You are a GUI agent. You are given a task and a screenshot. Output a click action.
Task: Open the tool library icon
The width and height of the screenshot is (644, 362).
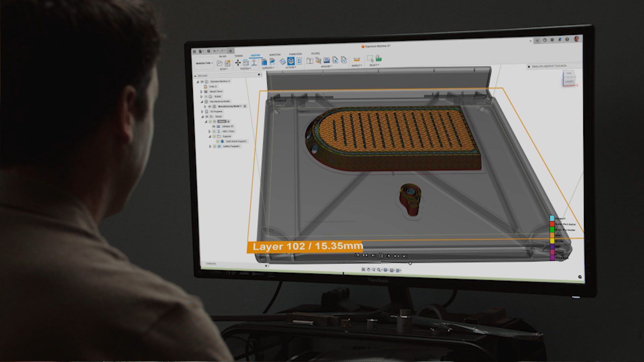pos(310,61)
